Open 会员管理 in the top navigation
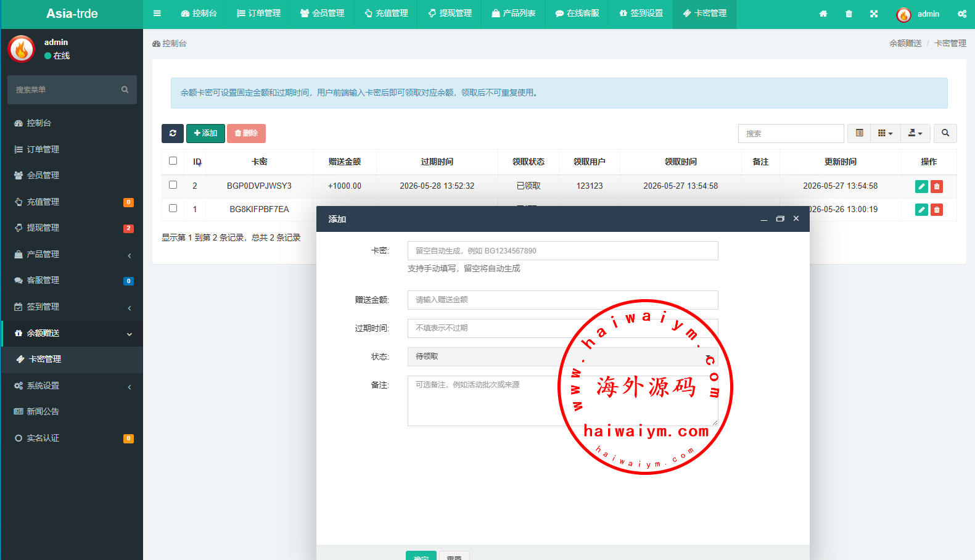The width and height of the screenshot is (975, 560). coord(322,14)
